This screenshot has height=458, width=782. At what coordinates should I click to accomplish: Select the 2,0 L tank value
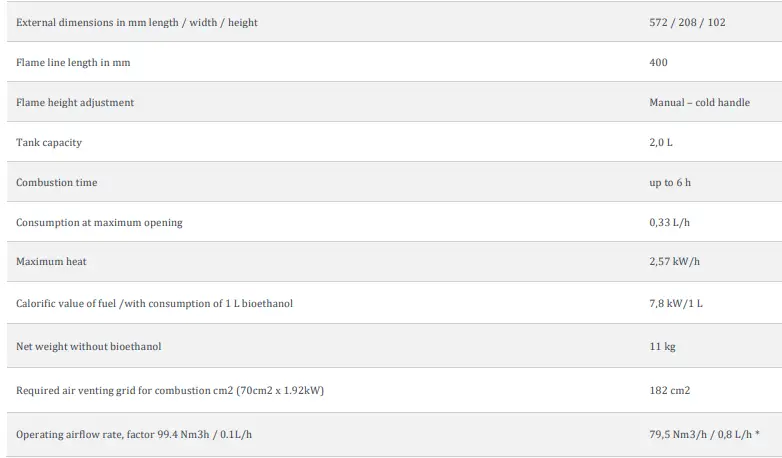point(661,142)
